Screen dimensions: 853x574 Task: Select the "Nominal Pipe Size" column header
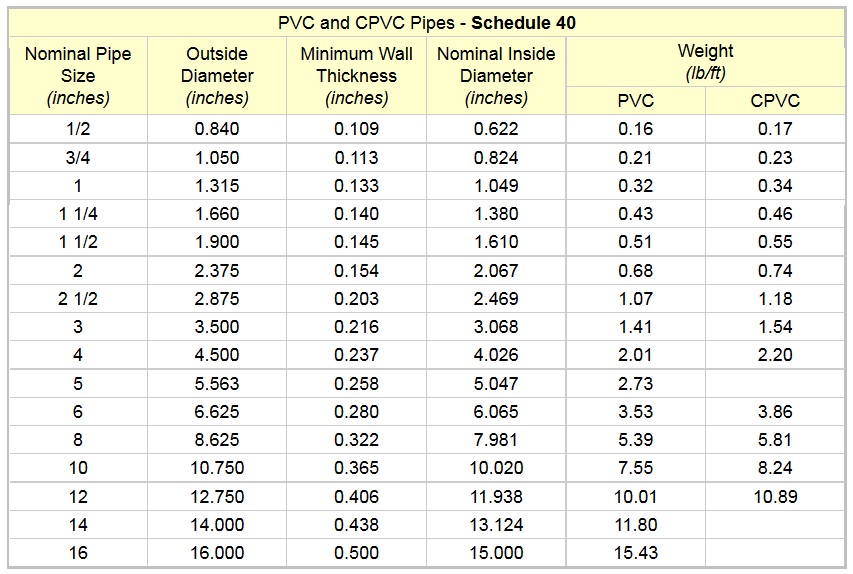point(78,75)
